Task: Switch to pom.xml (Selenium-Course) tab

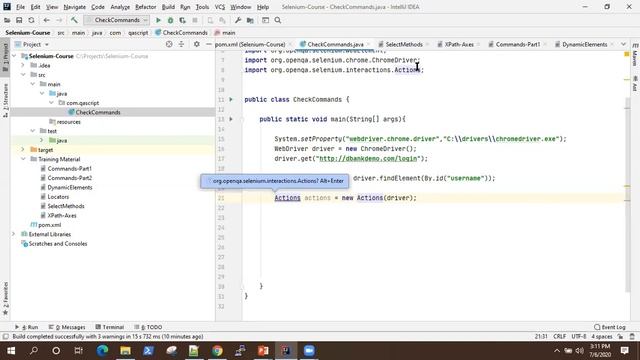Action: tap(250, 44)
